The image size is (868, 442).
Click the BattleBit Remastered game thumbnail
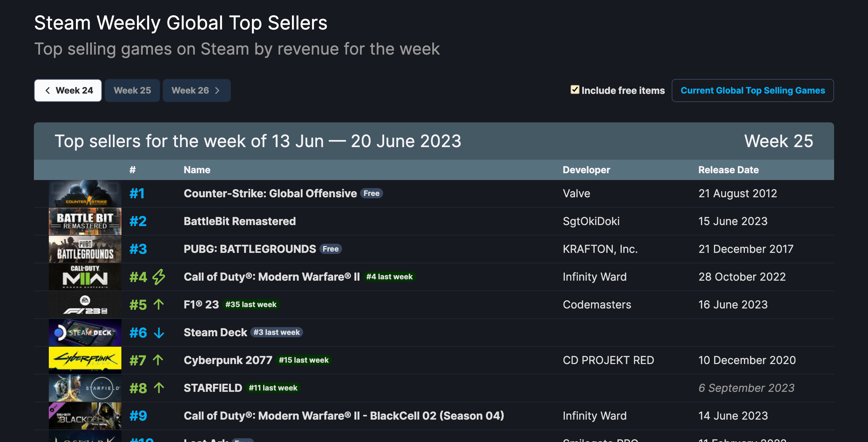coord(85,221)
